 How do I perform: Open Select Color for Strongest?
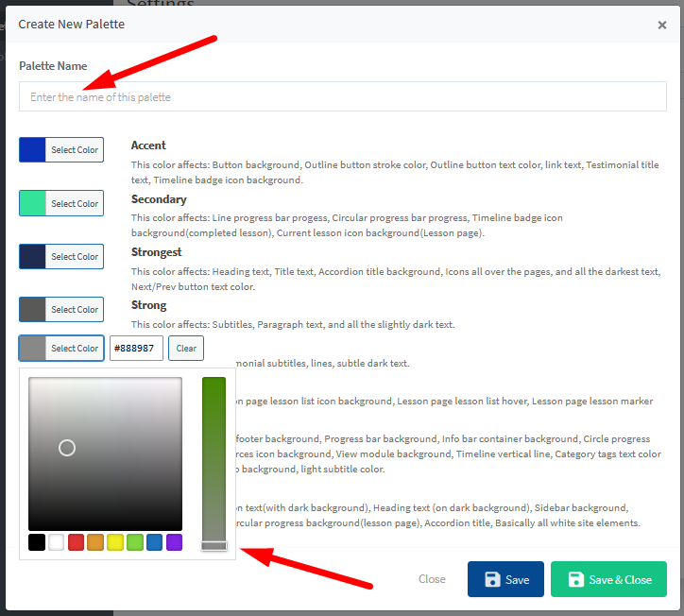click(x=75, y=257)
